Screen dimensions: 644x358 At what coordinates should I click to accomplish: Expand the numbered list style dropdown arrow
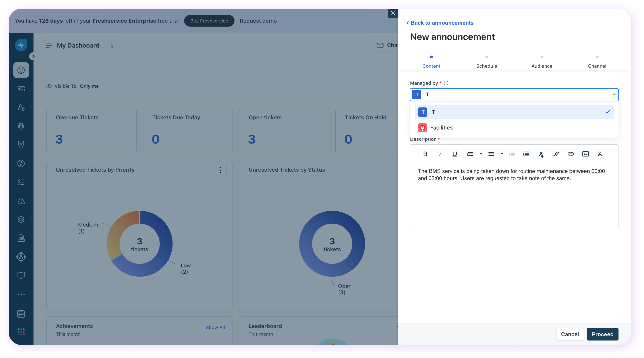(481, 154)
